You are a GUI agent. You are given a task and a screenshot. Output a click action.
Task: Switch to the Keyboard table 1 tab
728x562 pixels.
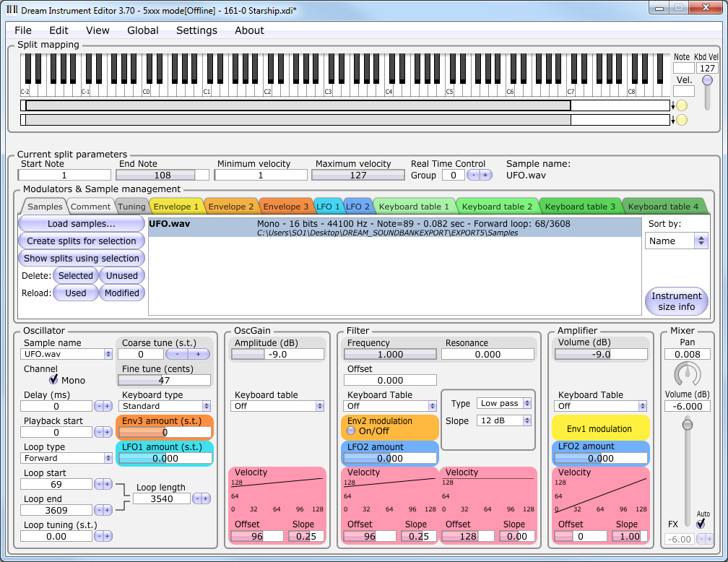coord(414,207)
